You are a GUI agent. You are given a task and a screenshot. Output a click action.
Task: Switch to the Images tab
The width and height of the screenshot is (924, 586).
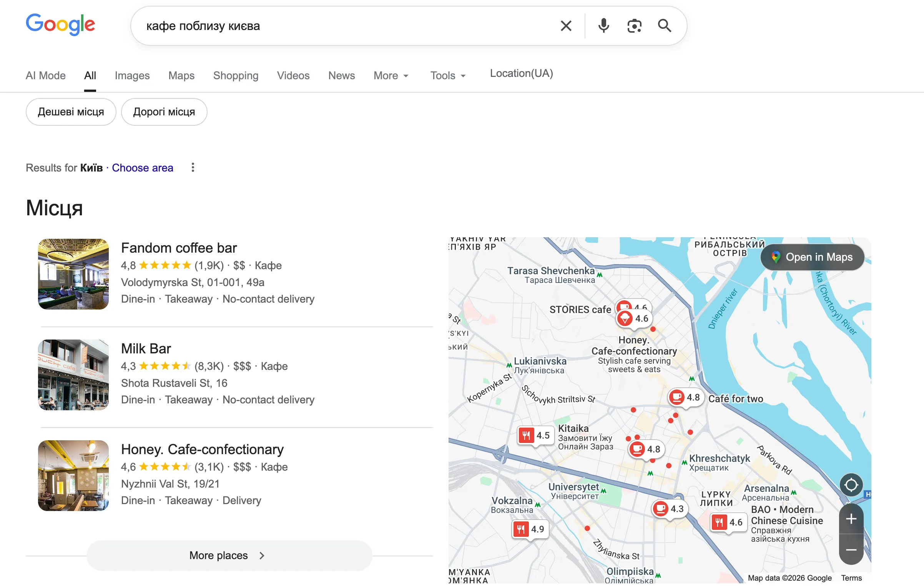[132, 75]
